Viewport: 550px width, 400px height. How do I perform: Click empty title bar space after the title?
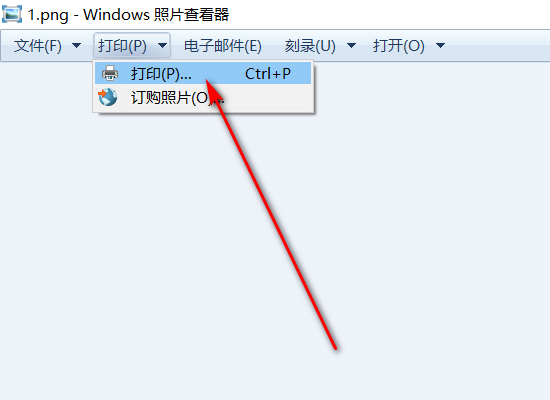(386, 15)
